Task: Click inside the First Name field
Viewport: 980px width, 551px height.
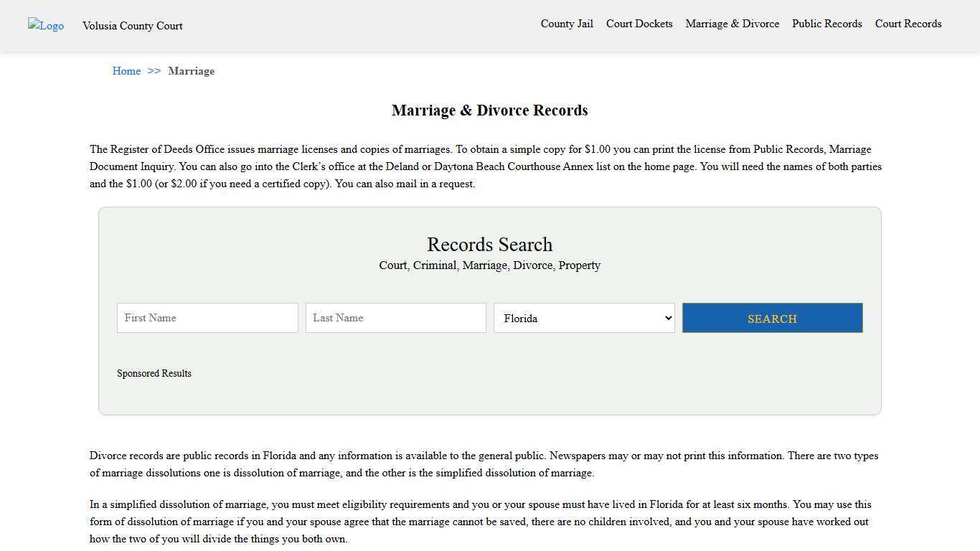Action: pos(207,318)
